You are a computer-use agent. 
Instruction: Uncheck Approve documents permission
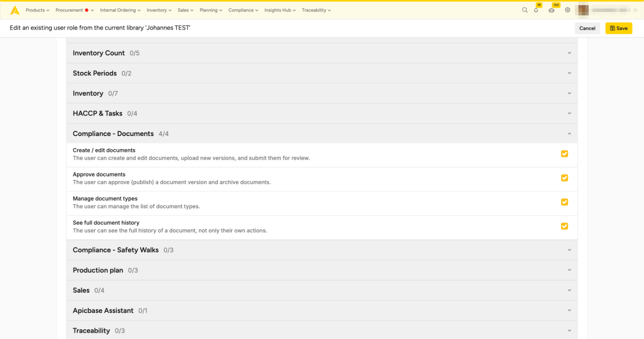[564, 178]
